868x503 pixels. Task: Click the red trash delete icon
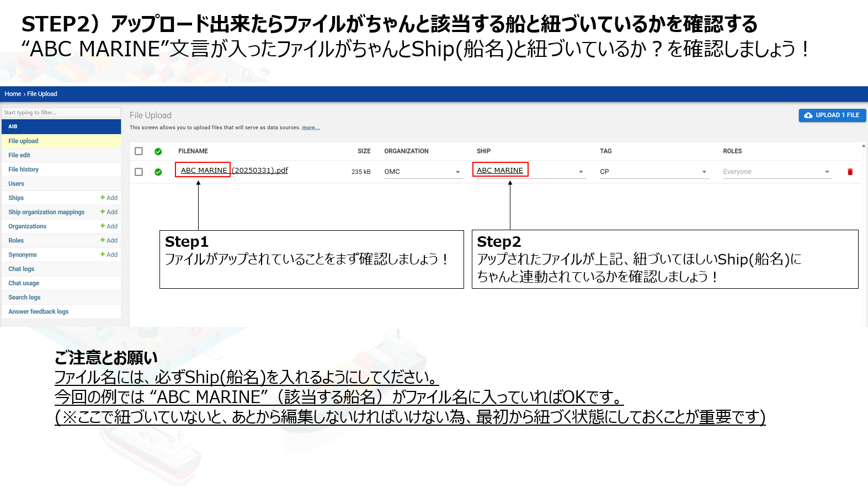click(x=850, y=172)
